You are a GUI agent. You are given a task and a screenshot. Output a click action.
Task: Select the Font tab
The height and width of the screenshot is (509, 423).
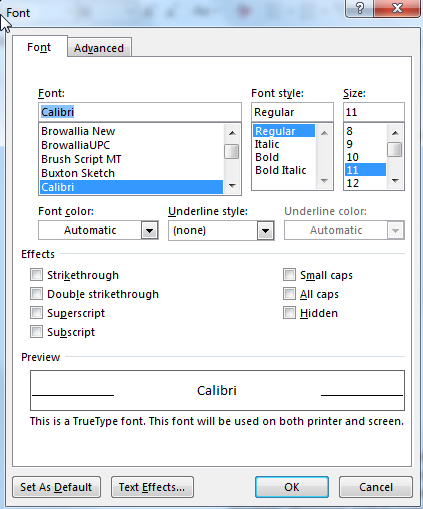(39, 47)
